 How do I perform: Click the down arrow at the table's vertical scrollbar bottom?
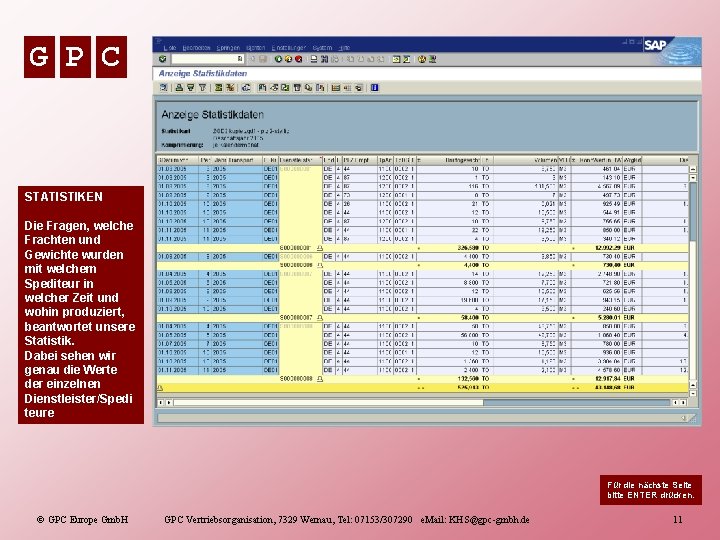pos(693,394)
